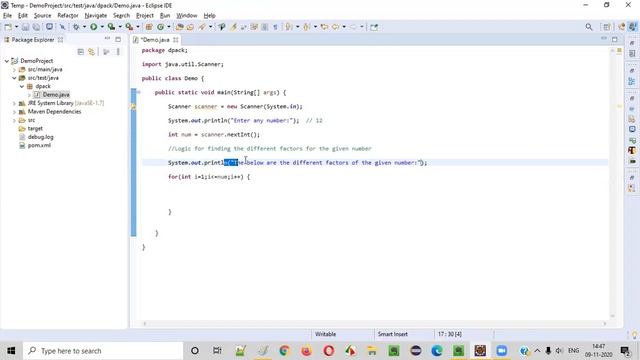Open the Window menu
640x360 pixels.
pos(187,16)
